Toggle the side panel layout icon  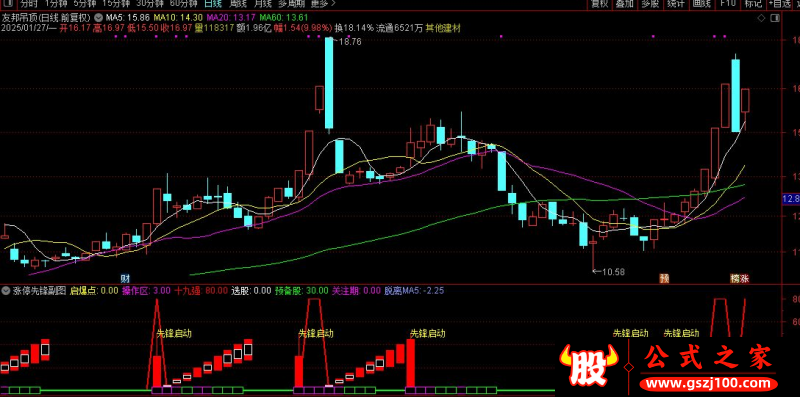pos(776,18)
